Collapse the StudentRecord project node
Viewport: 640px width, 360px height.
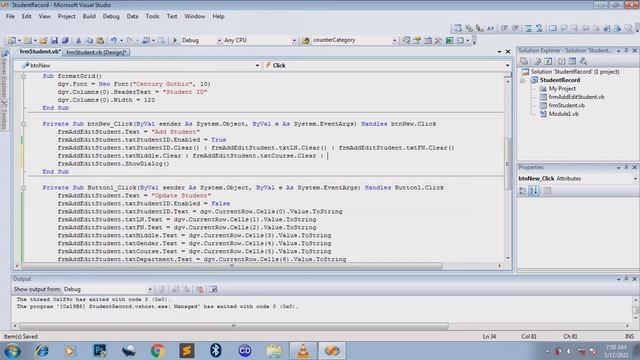(523, 80)
